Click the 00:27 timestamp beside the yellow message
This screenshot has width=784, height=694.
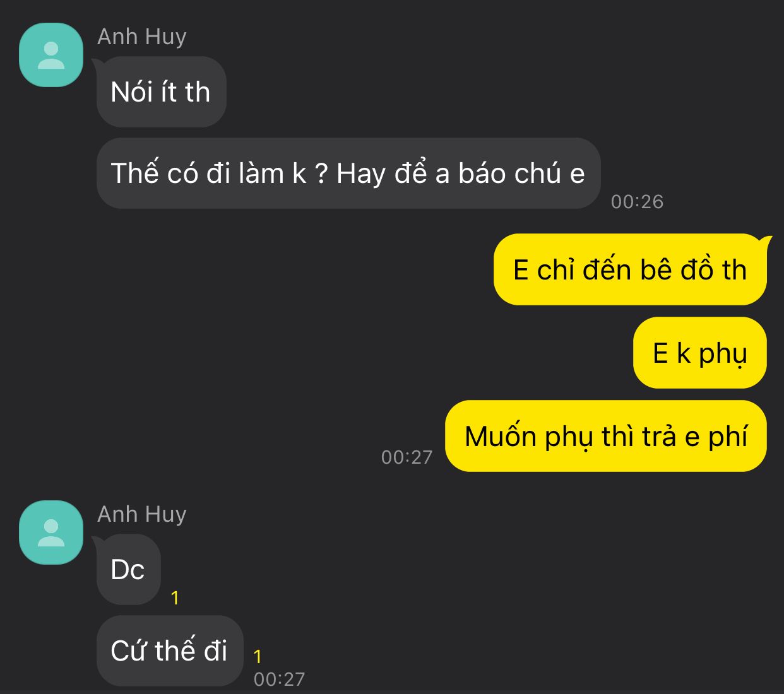coord(407,457)
